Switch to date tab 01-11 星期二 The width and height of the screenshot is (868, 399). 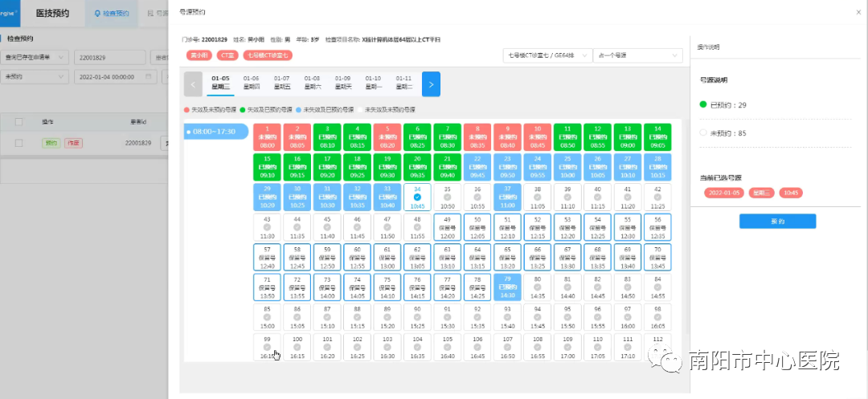pyautogui.click(x=403, y=83)
